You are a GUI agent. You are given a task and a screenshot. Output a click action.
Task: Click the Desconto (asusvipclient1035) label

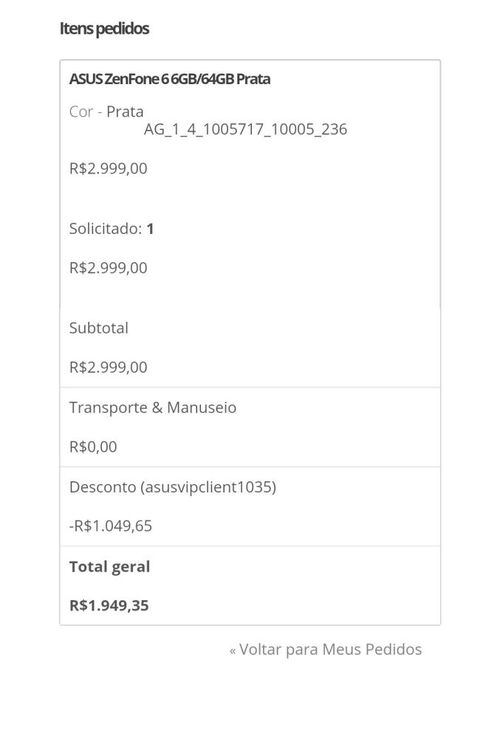[173, 487]
